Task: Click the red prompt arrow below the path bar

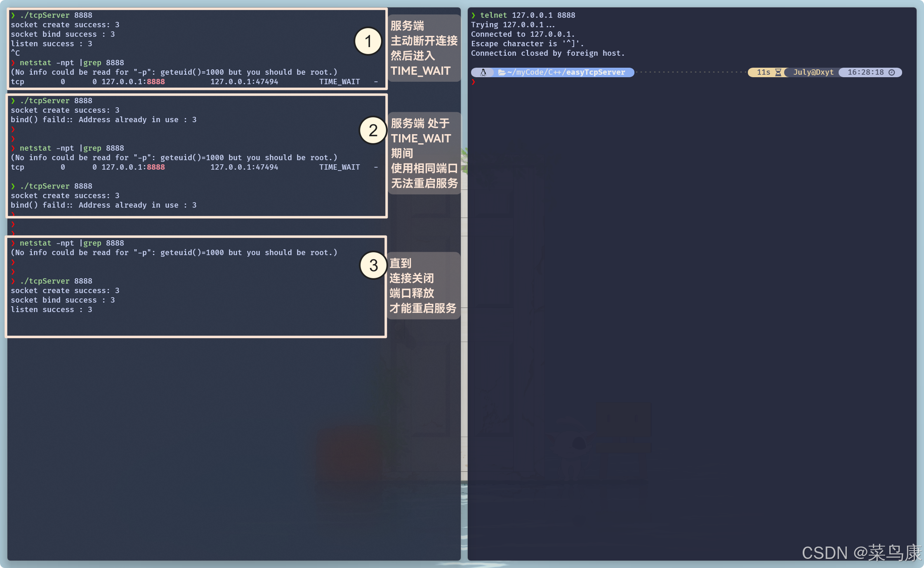Action: (474, 82)
